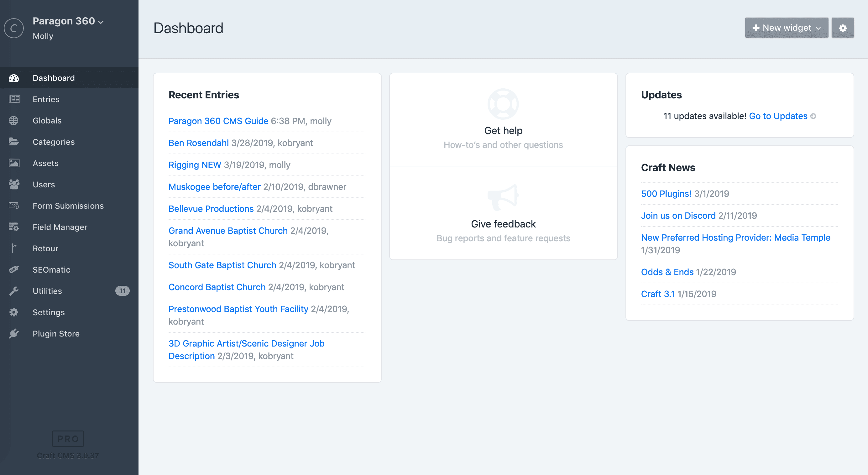The height and width of the screenshot is (475, 868).
Task: Open Form Submissions
Action: (x=69, y=206)
